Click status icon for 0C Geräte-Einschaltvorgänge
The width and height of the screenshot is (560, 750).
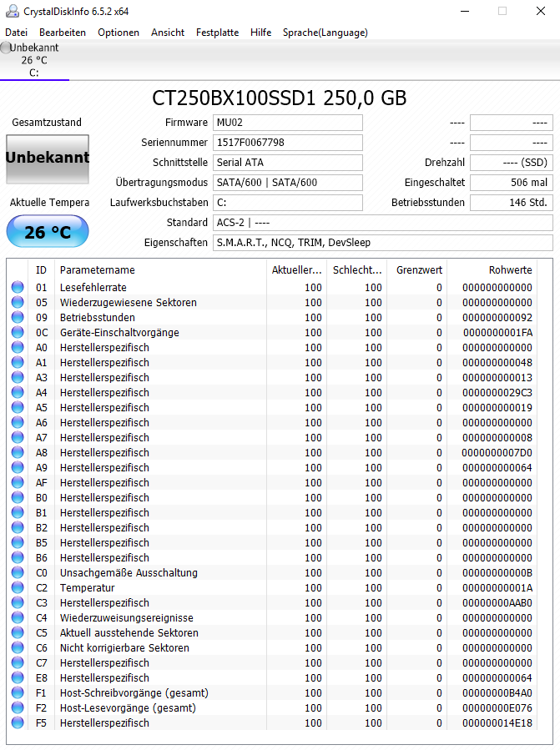pos(18,332)
